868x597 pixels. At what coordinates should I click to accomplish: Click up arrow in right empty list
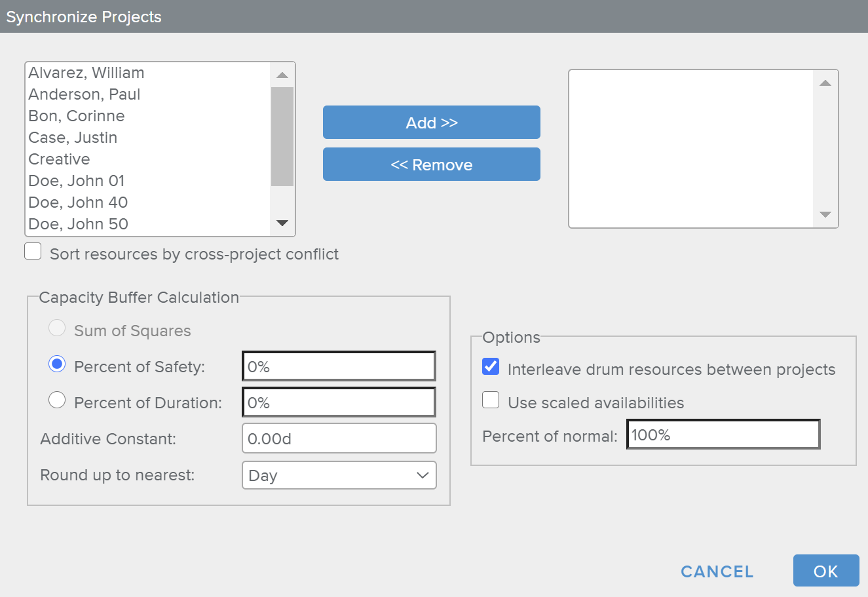click(825, 83)
